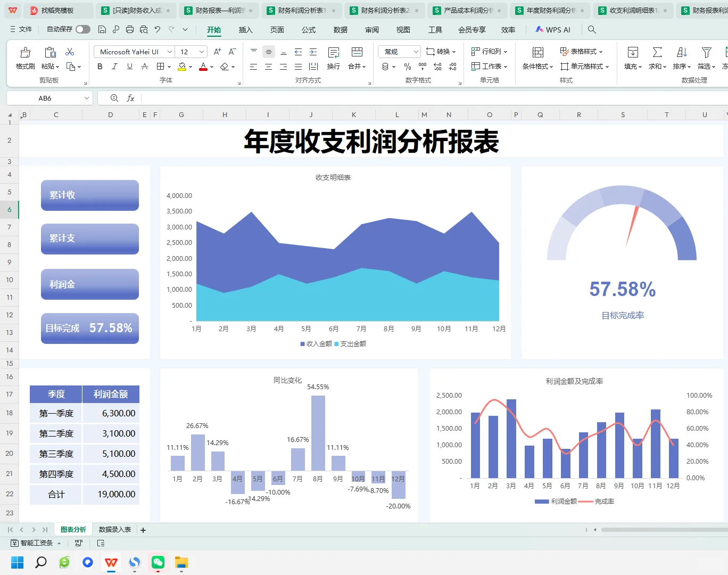728x575 pixels.
Task: Click the horizontal scrollbar at bottom
Action: [664, 530]
